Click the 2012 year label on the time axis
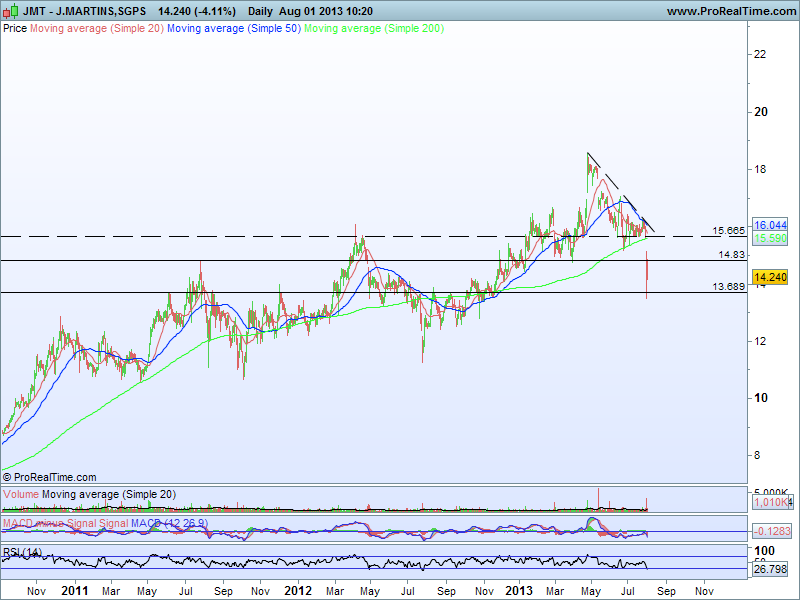Screen dimensions: 800x600 298,591
